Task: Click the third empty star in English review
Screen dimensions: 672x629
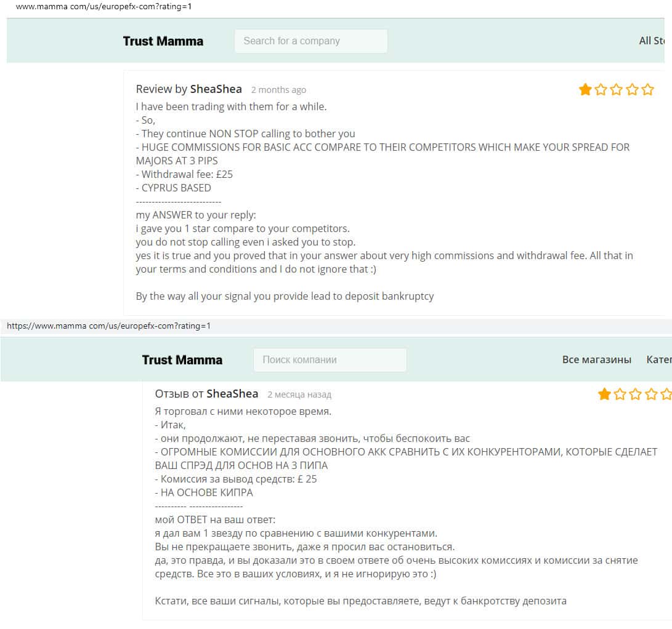Action: (x=617, y=90)
